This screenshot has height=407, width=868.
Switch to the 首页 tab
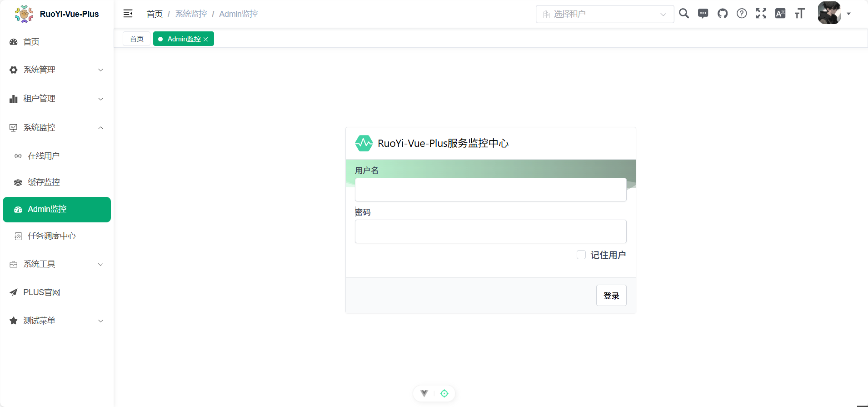(136, 39)
